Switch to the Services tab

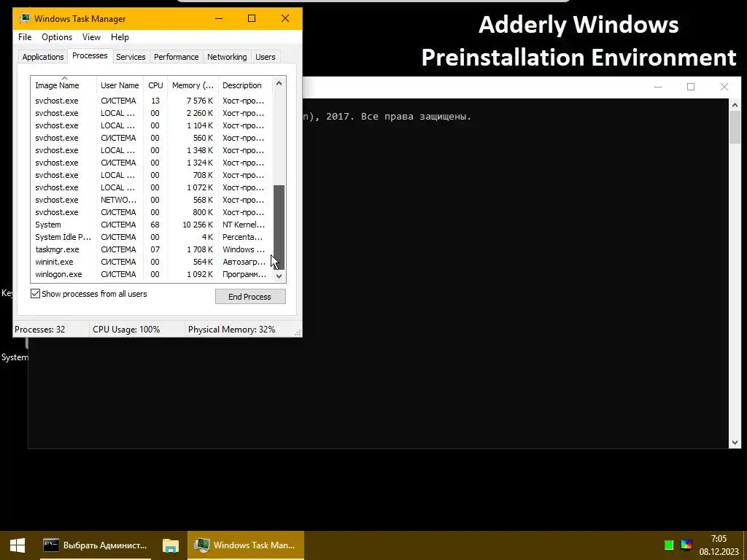click(131, 57)
